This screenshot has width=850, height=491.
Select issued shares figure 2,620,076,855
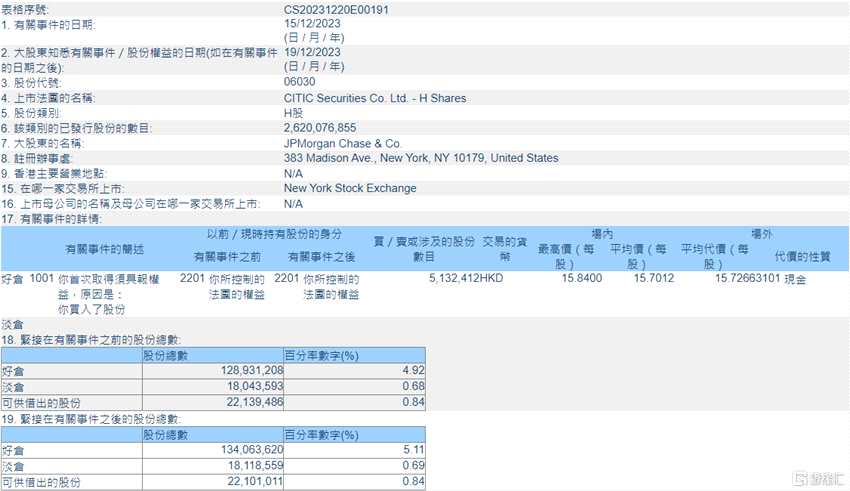320,128
